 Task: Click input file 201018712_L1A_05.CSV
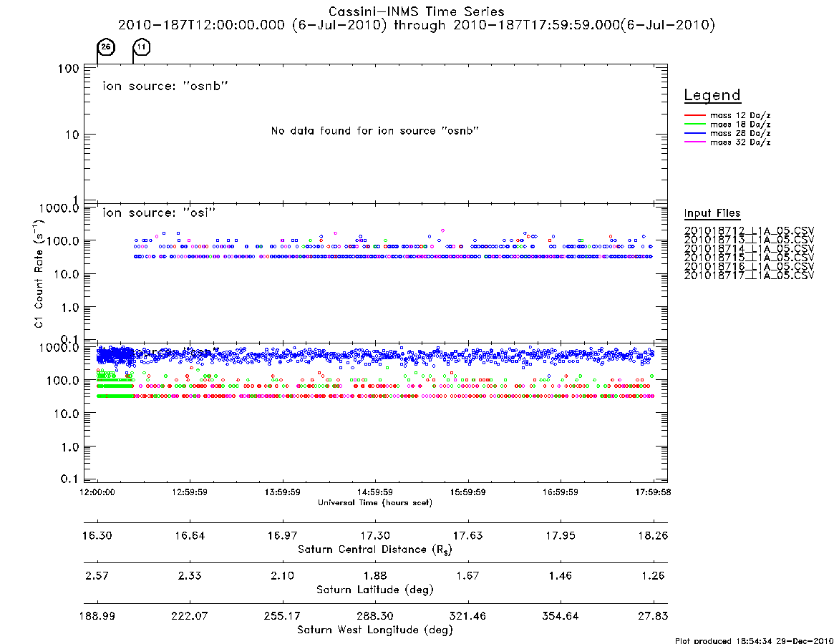(x=749, y=231)
